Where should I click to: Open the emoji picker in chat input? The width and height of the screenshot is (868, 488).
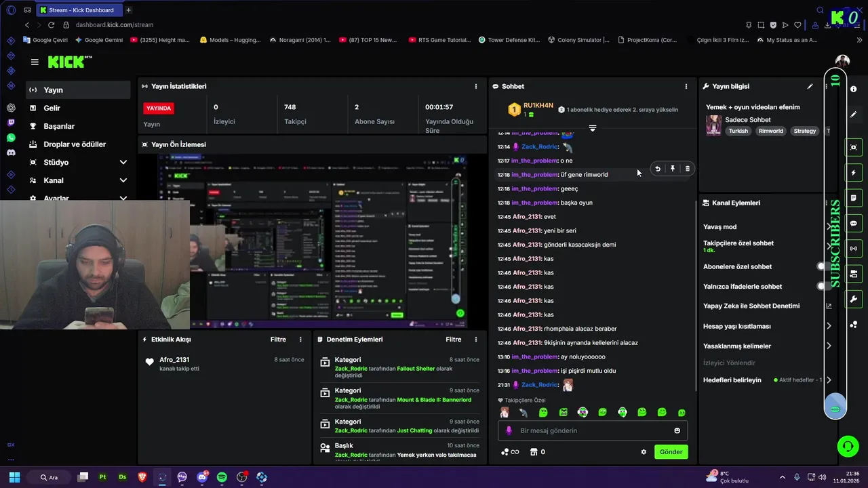point(677,430)
